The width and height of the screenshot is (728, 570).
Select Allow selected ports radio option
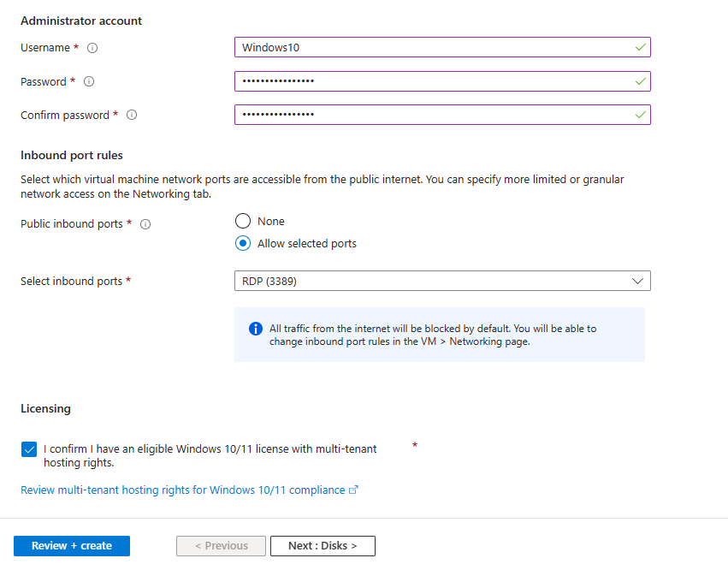point(243,243)
